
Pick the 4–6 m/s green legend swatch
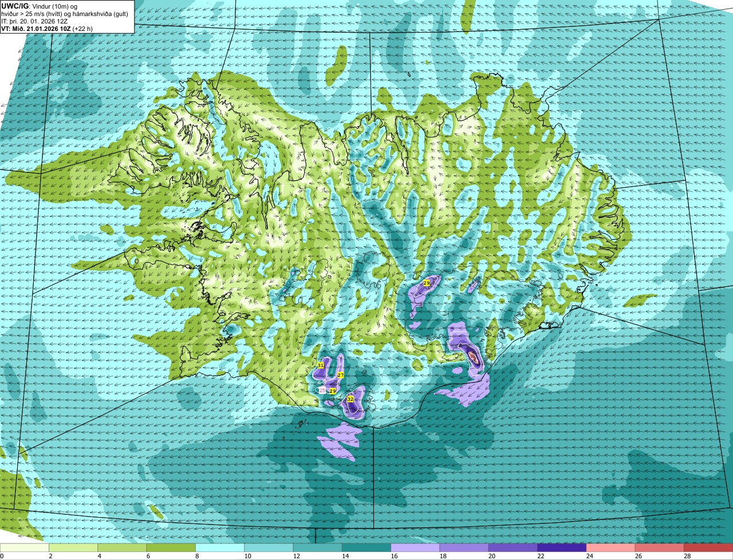[x=123, y=547]
